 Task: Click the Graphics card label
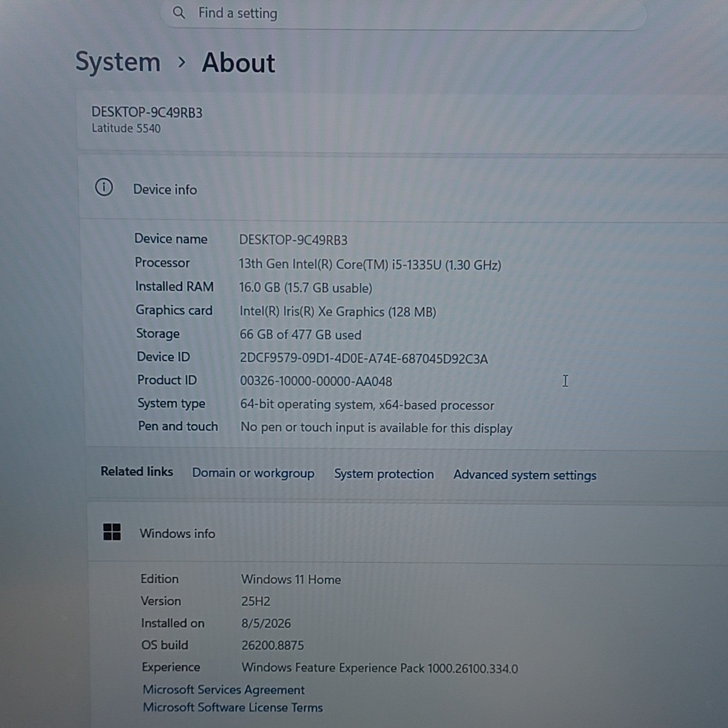coord(174,310)
